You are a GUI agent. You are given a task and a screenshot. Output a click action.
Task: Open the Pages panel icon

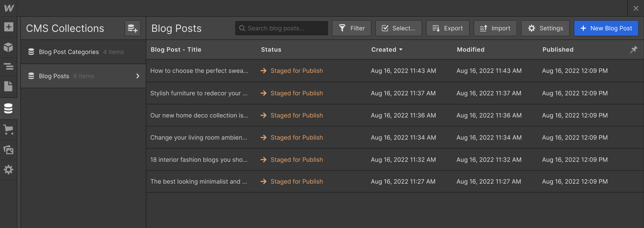coord(9,86)
